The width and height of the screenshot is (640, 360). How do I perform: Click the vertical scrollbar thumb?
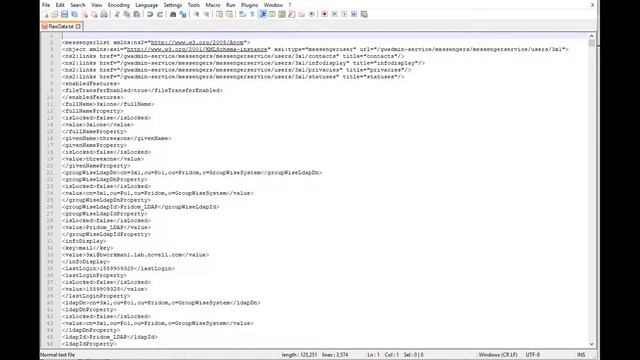591,43
